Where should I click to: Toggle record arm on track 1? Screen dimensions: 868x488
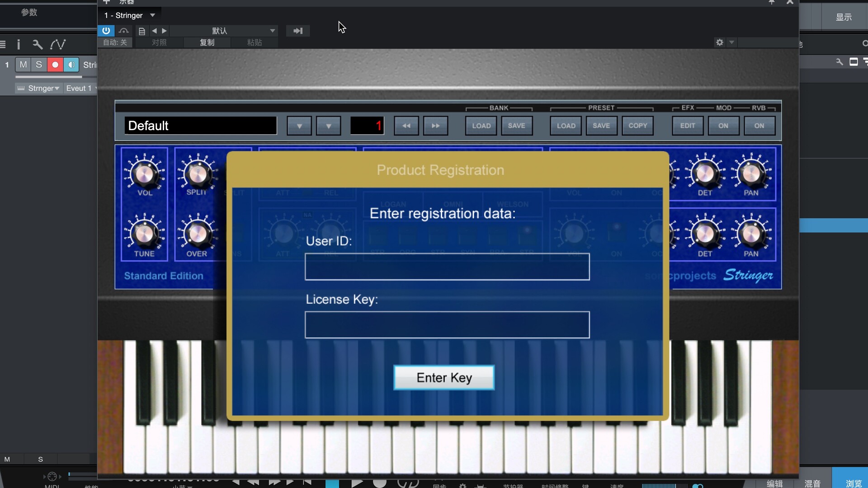pos(55,65)
